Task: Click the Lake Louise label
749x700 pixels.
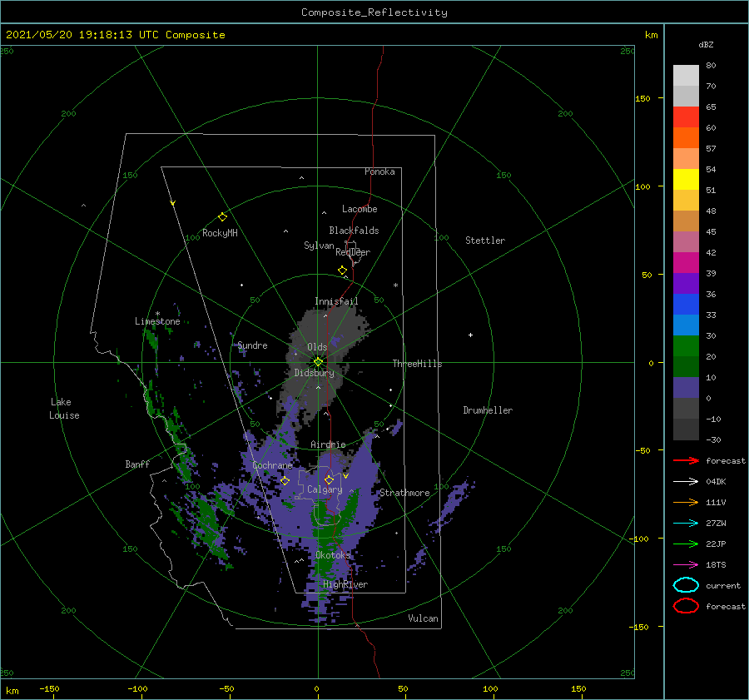Action: coord(64,409)
